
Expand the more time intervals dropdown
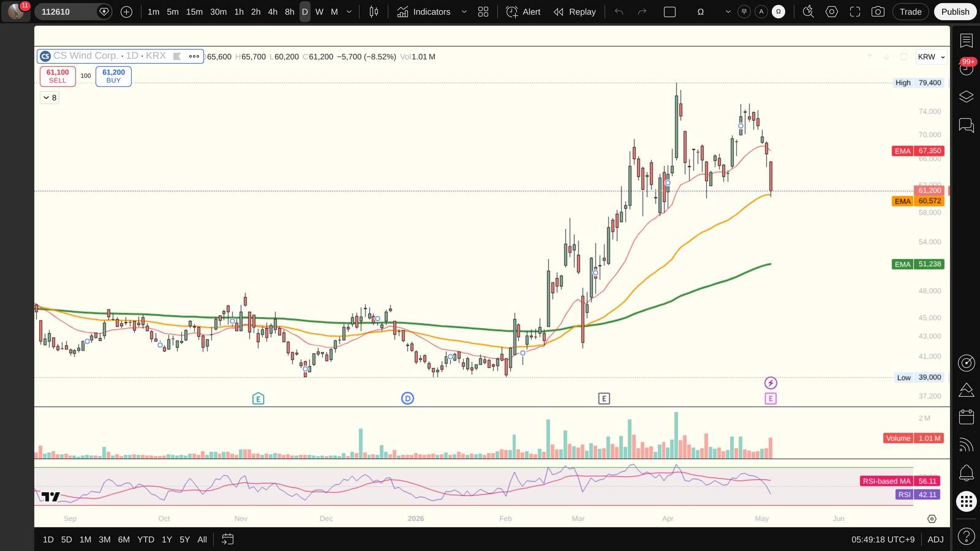point(349,12)
